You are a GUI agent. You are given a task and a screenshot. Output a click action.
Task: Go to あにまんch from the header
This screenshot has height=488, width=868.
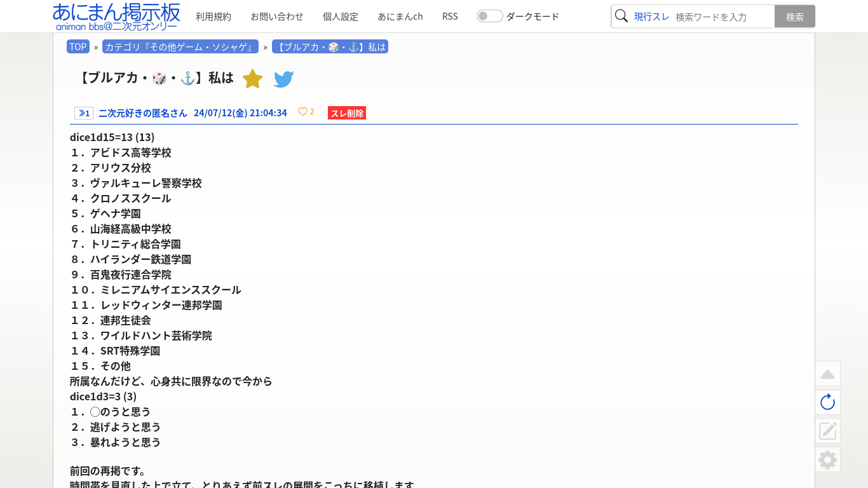400,17
